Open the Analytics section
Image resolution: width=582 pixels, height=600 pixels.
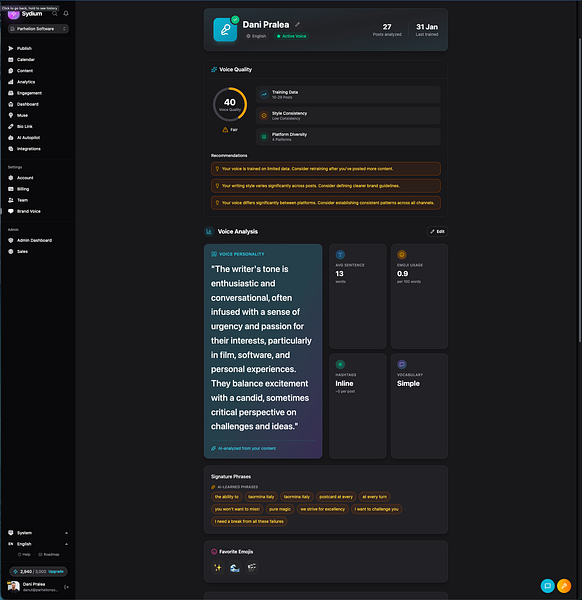click(x=26, y=82)
